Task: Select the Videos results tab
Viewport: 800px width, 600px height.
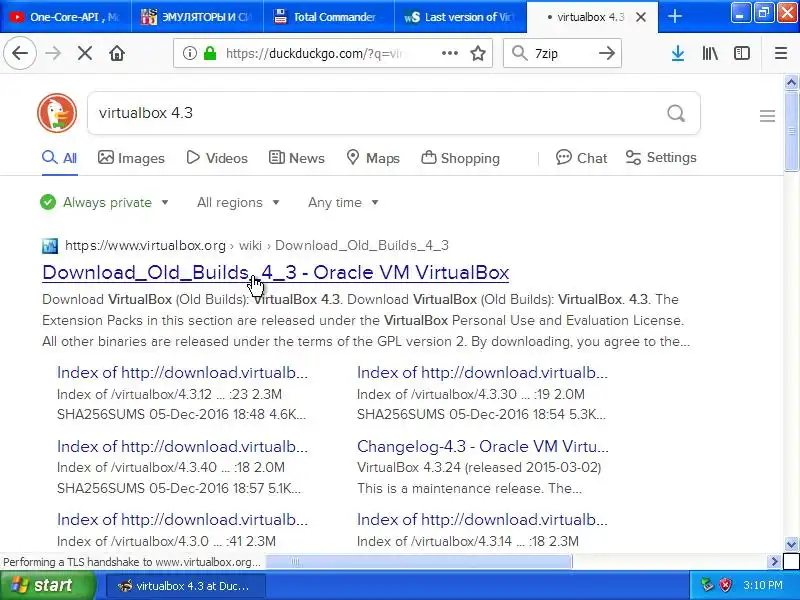Action: (x=217, y=158)
